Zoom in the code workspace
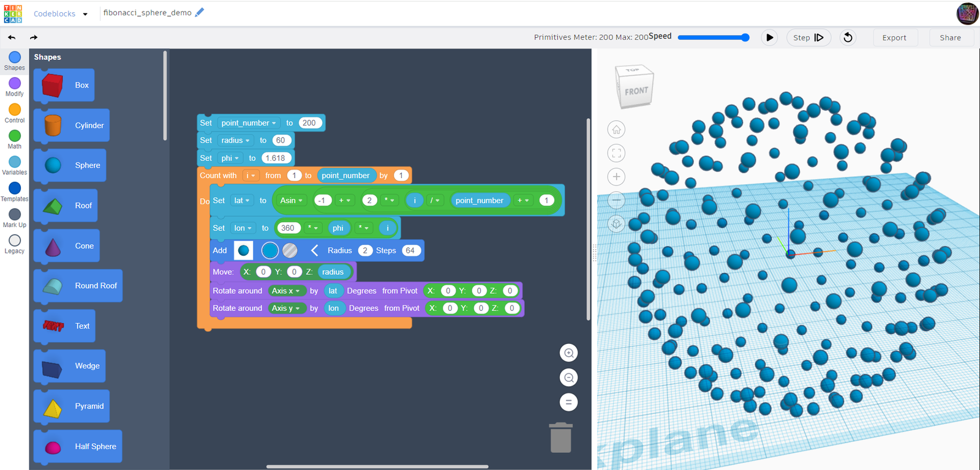 568,352
